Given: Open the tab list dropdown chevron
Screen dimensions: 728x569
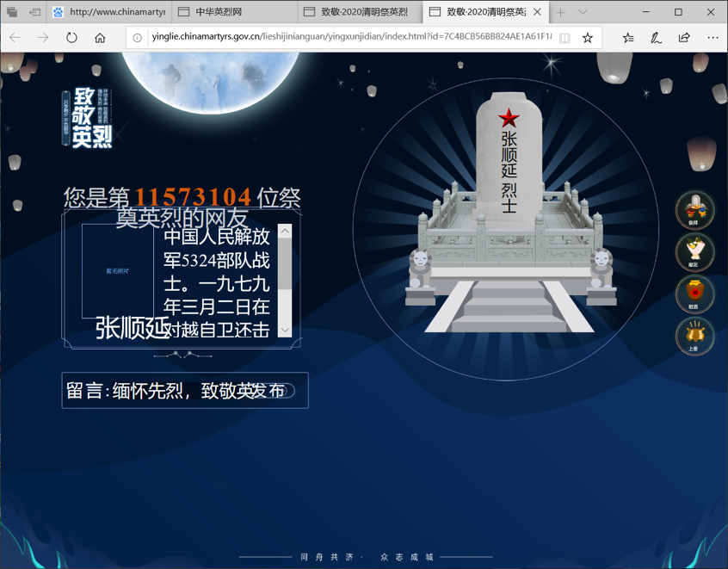Looking at the screenshot, I should (x=583, y=12).
